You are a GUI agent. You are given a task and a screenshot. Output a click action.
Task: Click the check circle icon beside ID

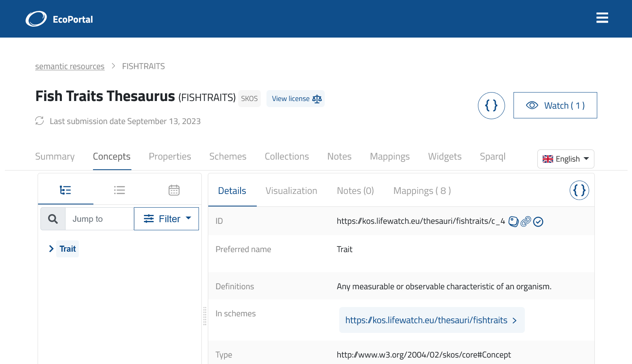click(x=538, y=221)
